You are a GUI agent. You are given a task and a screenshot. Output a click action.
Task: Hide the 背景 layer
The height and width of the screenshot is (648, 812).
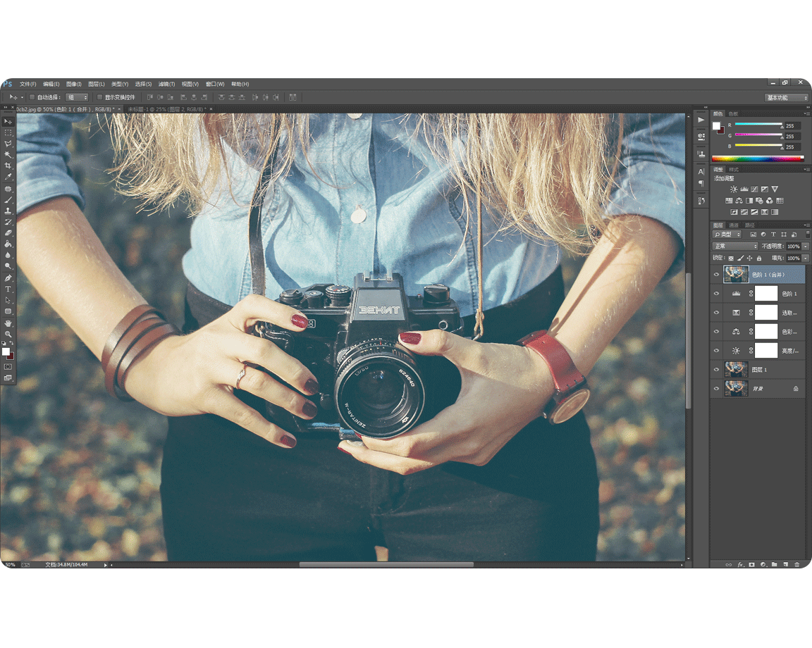point(717,389)
